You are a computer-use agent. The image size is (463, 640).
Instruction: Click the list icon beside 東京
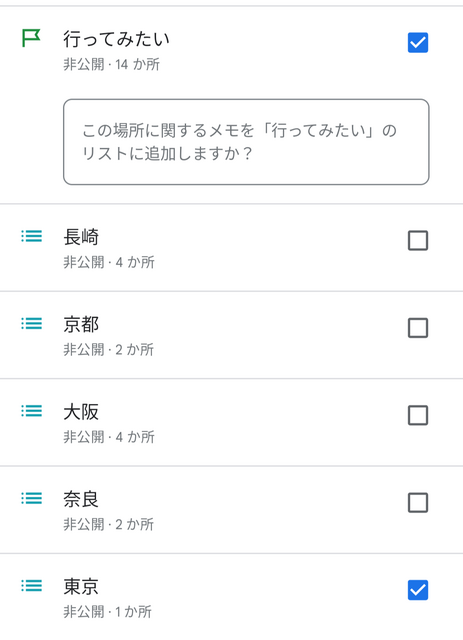[31, 586]
